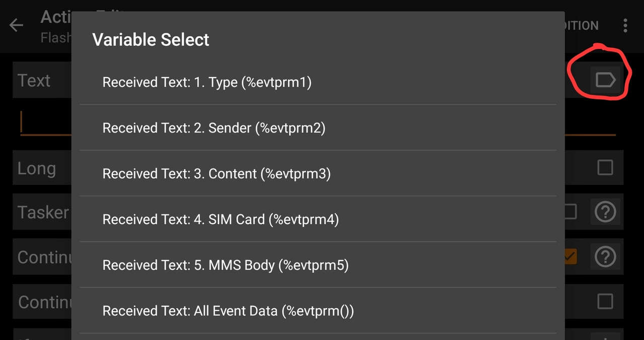Tap the partially hidden CONDITION button
Screen dimensions: 644x340
point(582,26)
